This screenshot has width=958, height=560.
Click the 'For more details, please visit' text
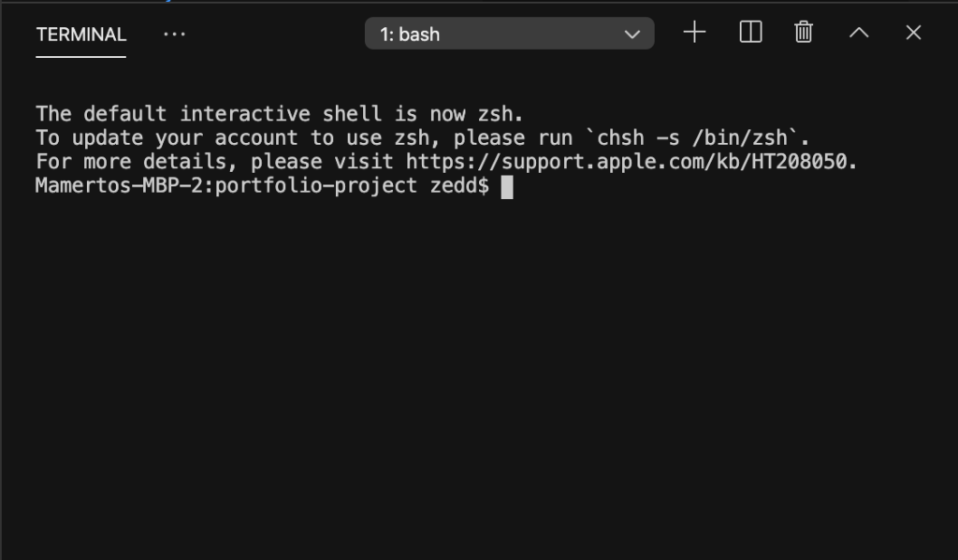(214, 162)
